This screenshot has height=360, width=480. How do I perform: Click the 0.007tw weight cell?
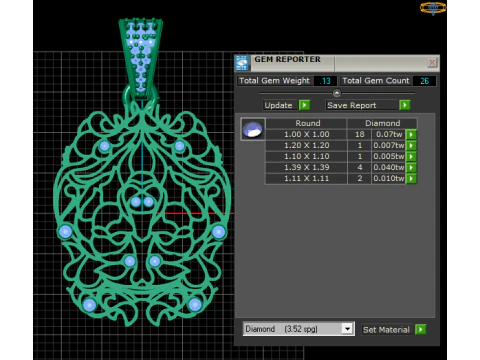point(389,145)
